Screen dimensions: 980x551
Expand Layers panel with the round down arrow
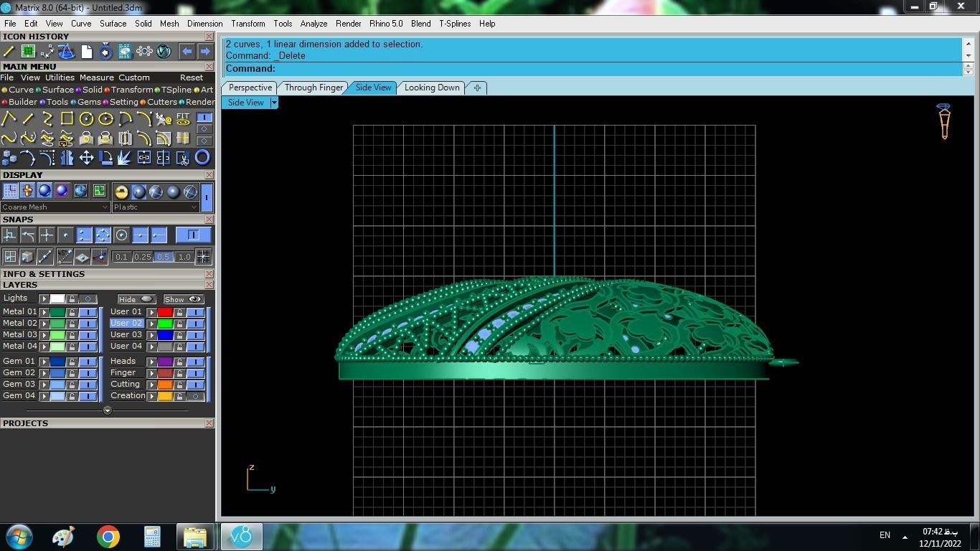click(x=108, y=410)
